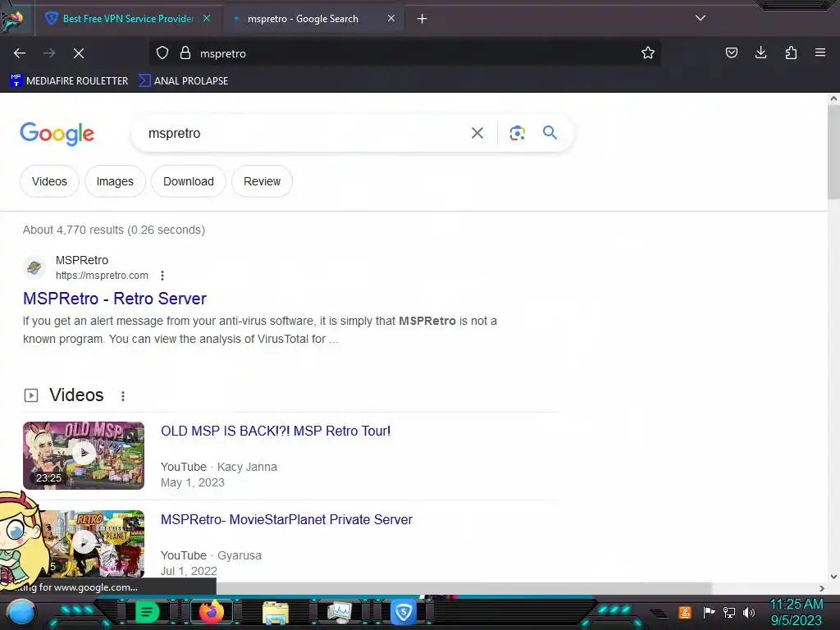Screen dimensions: 840x630
Task: Select the Review filter chip
Action: pyautogui.click(x=262, y=181)
